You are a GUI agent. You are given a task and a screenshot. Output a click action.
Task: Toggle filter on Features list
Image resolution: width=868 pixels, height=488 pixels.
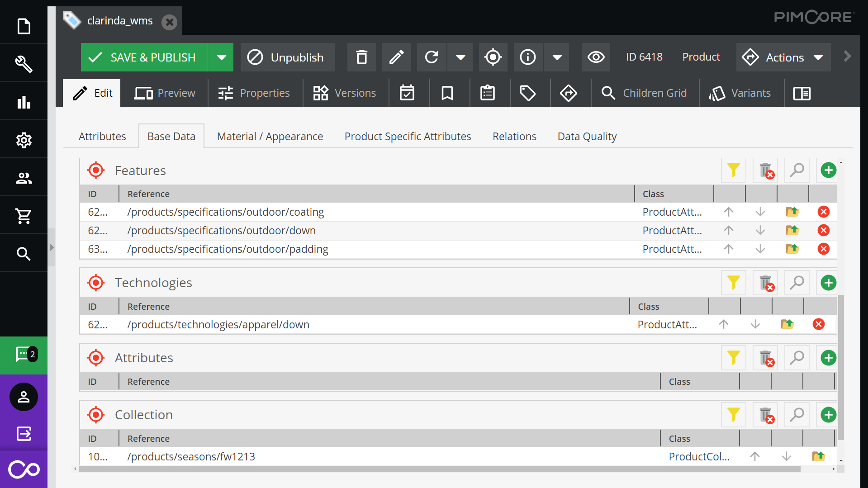[x=733, y=171]
